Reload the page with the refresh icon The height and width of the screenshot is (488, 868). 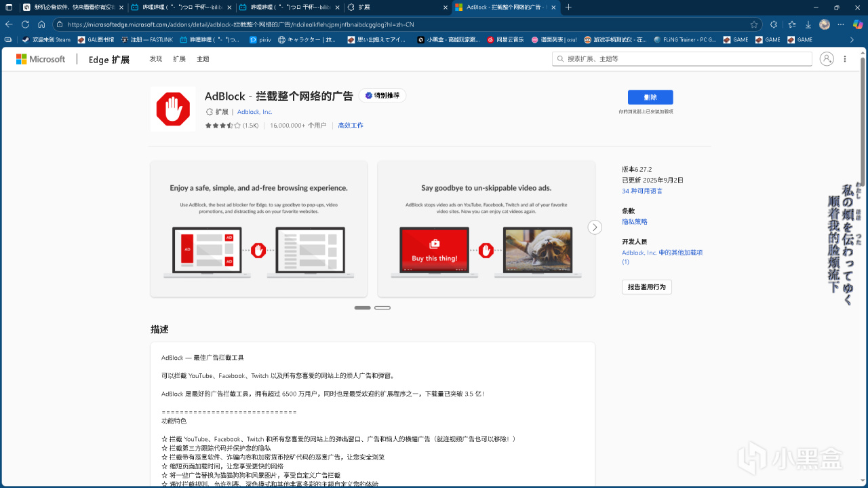[25, 24]
